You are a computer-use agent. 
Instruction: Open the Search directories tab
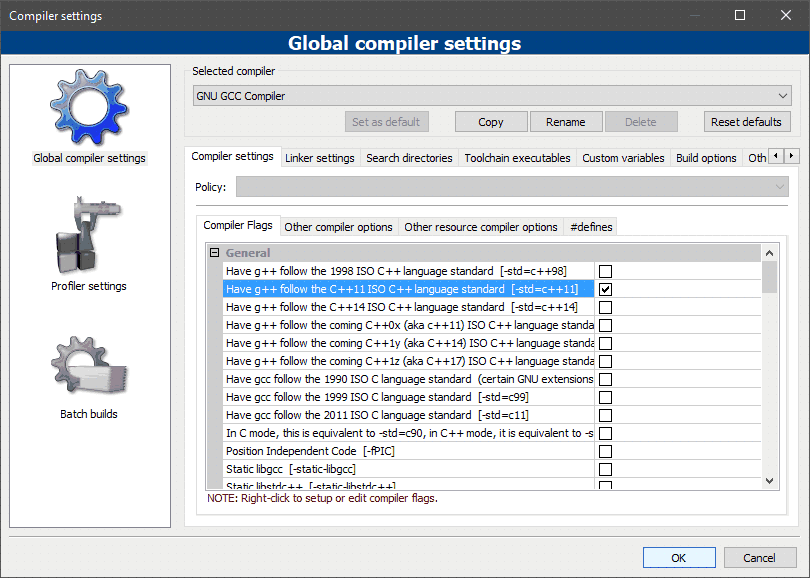(409, 158)
